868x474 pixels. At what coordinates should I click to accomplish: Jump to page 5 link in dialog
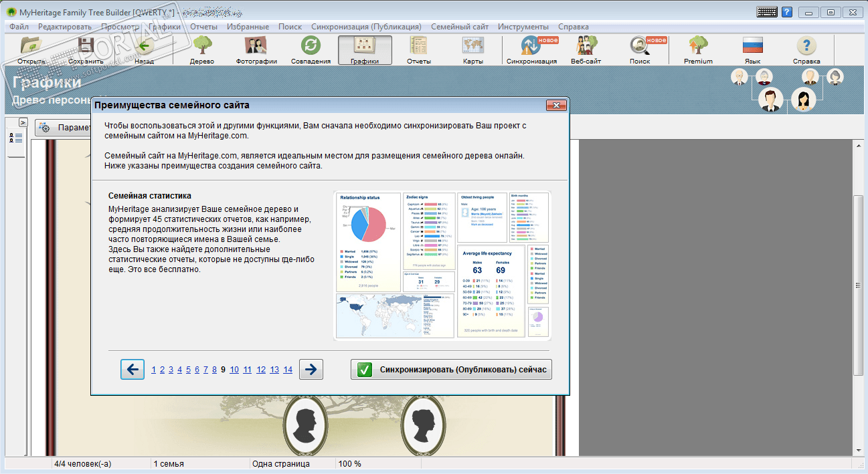pyautogui.click(x=189, y=369)
